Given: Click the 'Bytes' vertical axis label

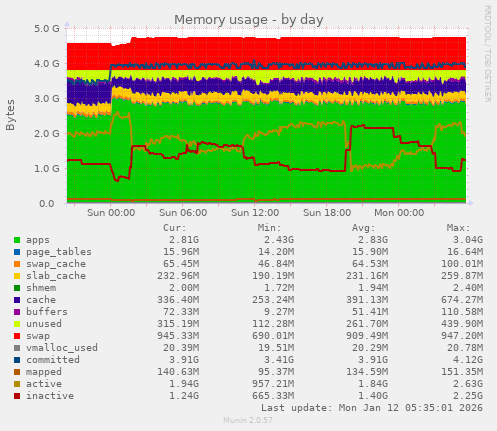Looking at the screenshot, I should 10,115.
